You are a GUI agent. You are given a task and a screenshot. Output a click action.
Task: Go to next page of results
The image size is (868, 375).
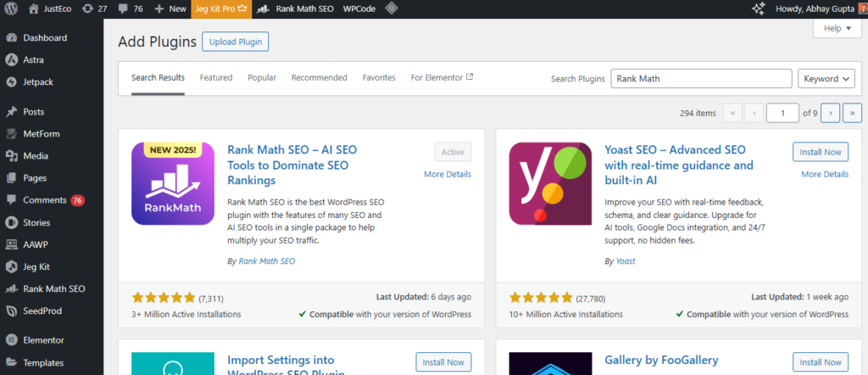[x=830, y=113]
